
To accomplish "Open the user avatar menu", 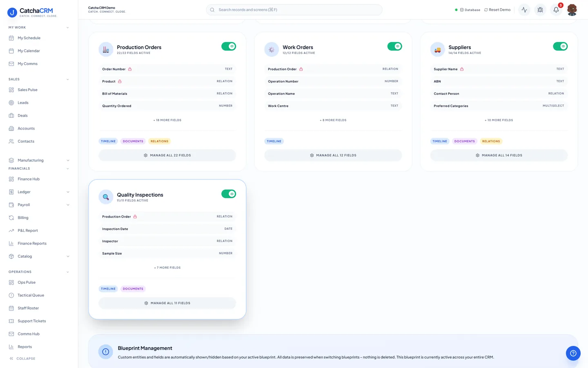I will [572, 10].
